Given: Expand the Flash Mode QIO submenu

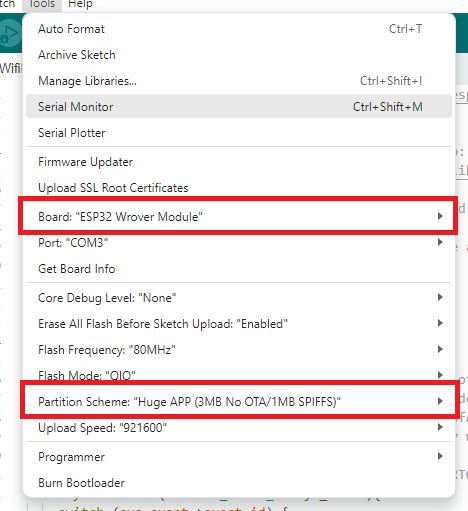Looking at the screenshot, I should point(239,375).
